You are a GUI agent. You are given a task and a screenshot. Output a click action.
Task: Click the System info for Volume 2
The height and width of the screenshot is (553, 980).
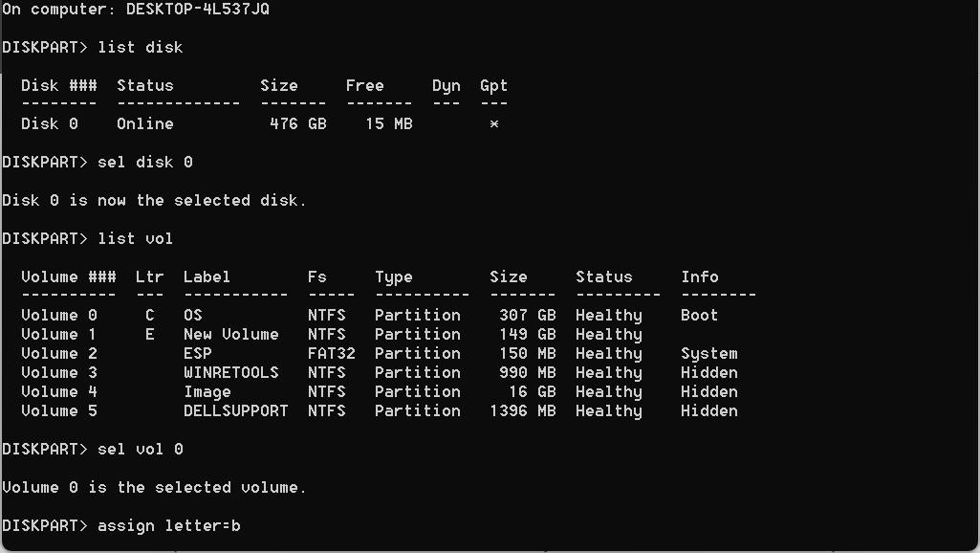point(708,354)
